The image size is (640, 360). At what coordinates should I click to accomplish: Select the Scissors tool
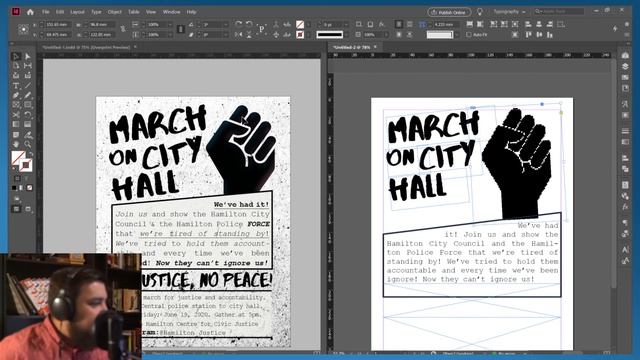pyautogui.click(x=16, y=115)
